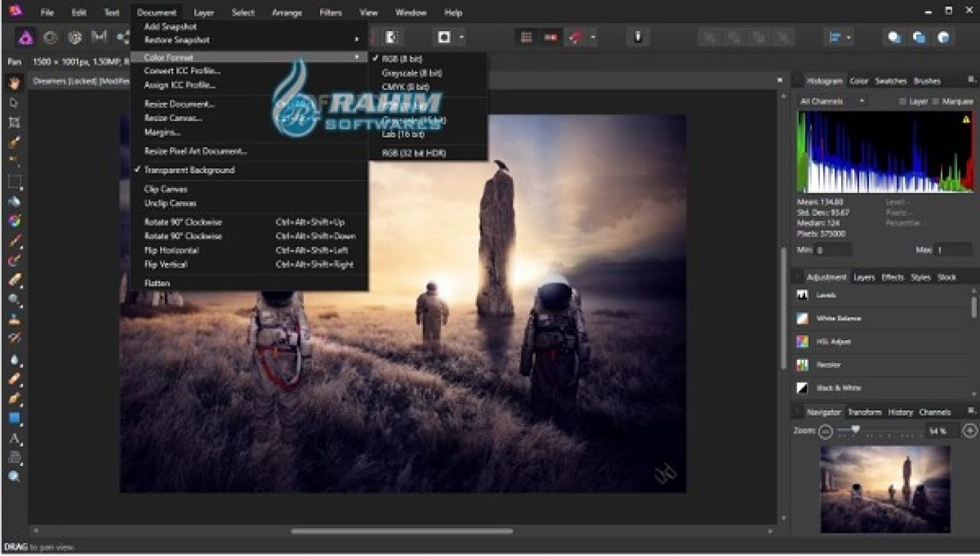Choose Resize Canvas from Document menu
This screenshot has width=980, height=556.
coord(173,118)
